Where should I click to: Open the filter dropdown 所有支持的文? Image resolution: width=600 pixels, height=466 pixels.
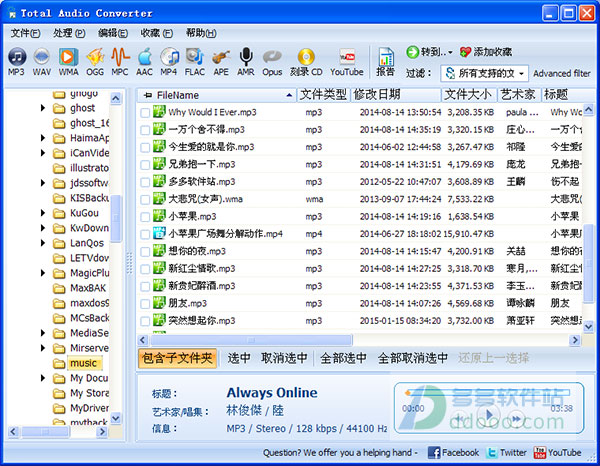(484, 73)
